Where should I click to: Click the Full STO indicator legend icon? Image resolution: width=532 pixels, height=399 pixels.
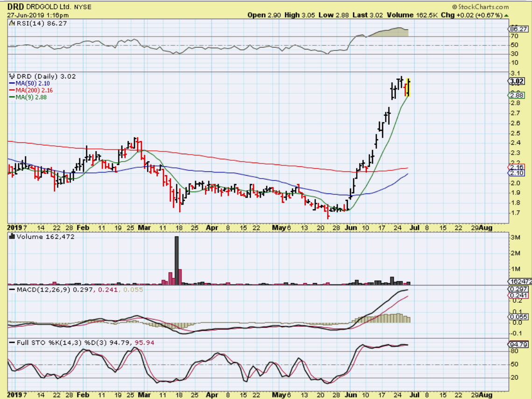click(12, 343)
